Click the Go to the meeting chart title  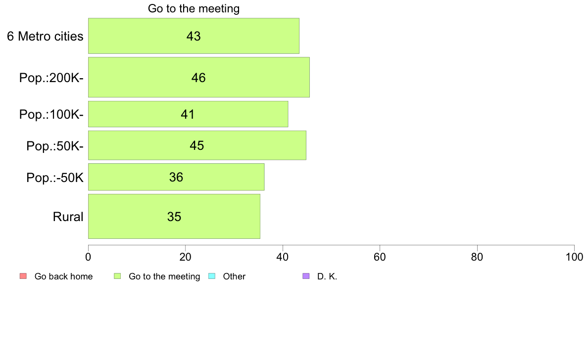(194, 8)
